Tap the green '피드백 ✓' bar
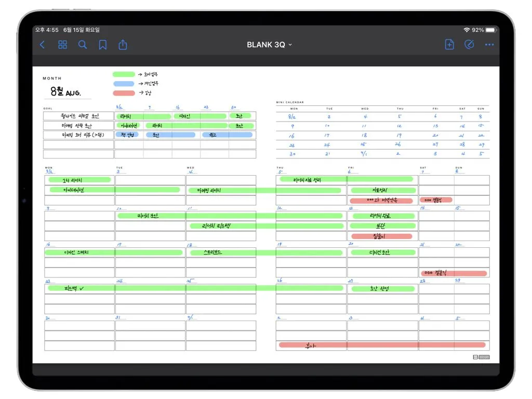 click(x=195, y=288)
